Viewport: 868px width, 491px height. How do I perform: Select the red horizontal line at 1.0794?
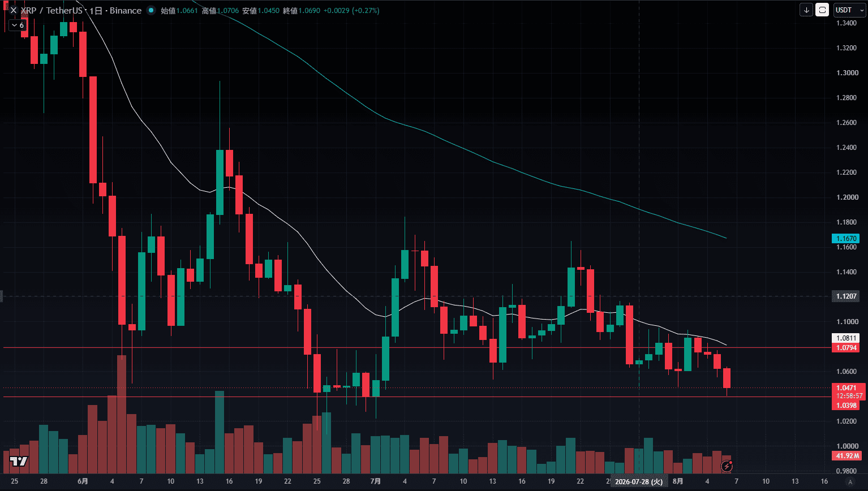pos(416,347)
